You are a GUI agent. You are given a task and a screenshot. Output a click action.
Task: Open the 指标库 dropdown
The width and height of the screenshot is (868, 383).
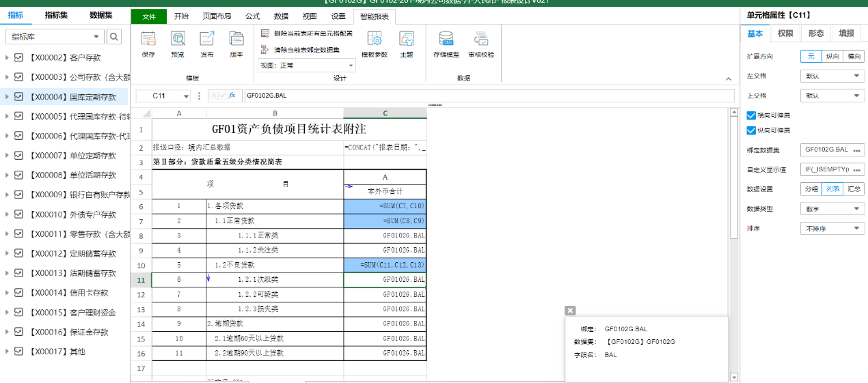pyautogui.click(x=55, y=37)
